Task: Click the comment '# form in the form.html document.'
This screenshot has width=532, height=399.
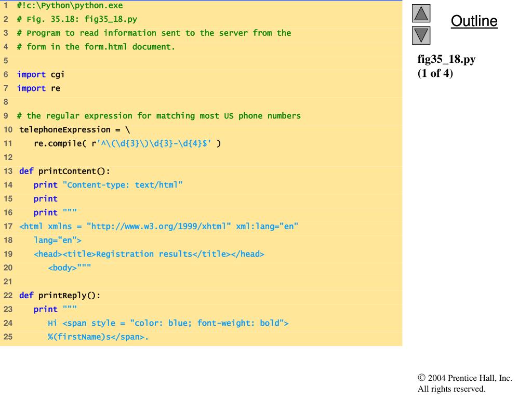Action: click(96, 47)
